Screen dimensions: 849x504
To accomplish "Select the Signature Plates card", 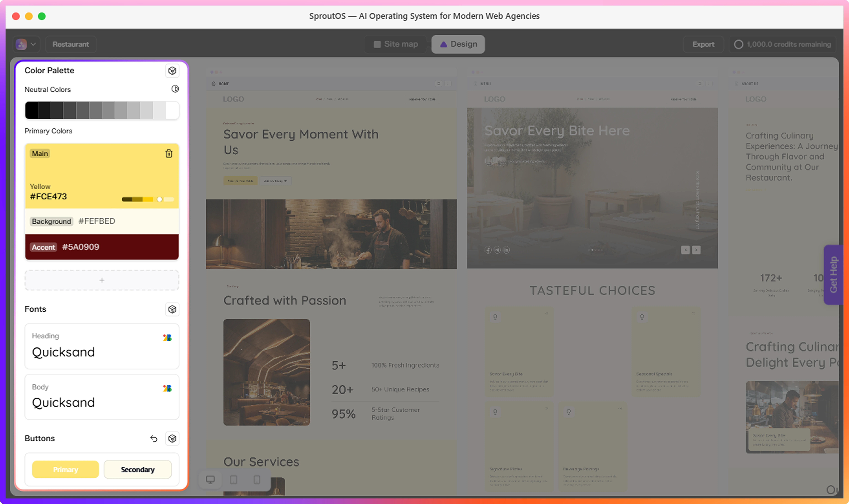I will coord(519,447).
